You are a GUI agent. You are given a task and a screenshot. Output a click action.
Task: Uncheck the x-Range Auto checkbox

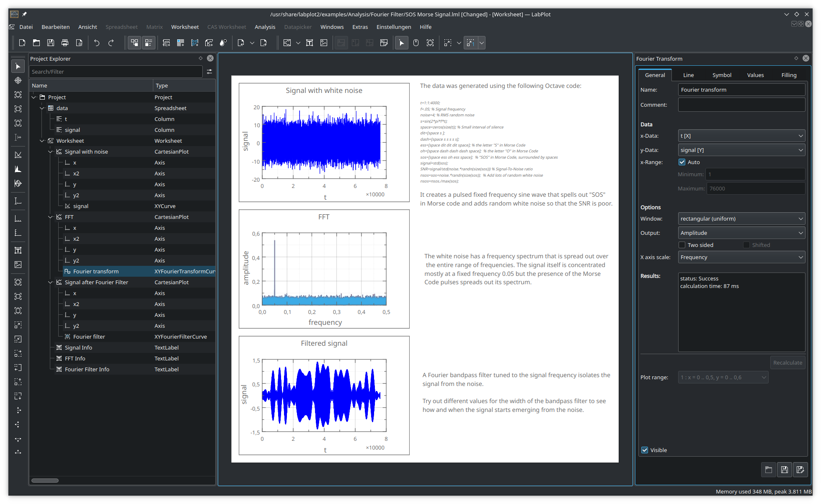pos(682,162)
